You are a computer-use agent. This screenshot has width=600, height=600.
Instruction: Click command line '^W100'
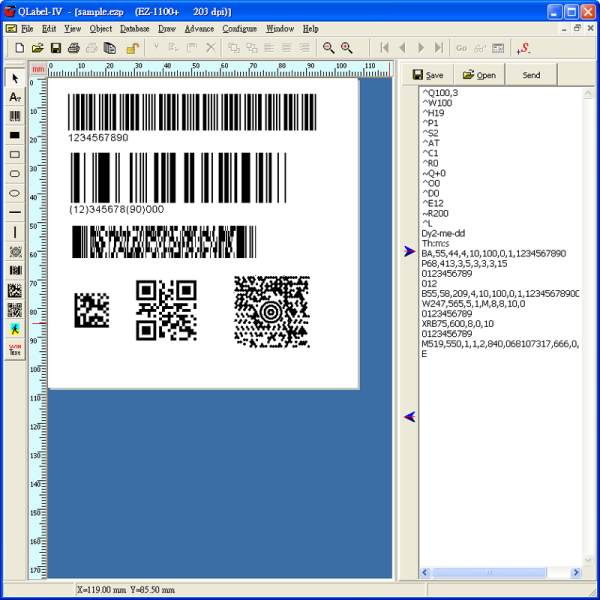click(437, 103)
